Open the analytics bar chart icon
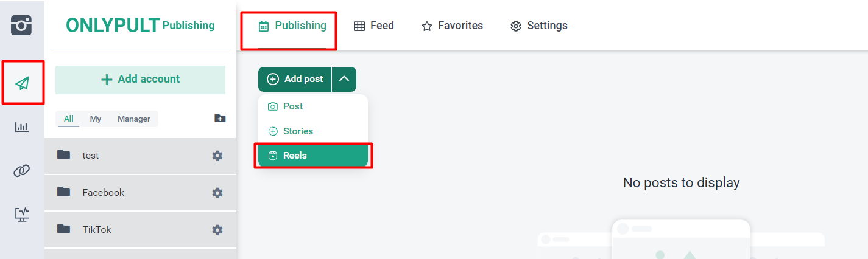Viewport: 868px width, 259px height. click(x=22, y=127)
